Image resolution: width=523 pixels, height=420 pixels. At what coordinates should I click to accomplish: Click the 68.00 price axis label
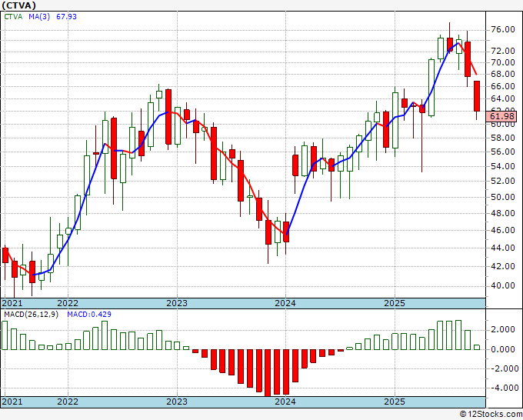click(503, 74)
